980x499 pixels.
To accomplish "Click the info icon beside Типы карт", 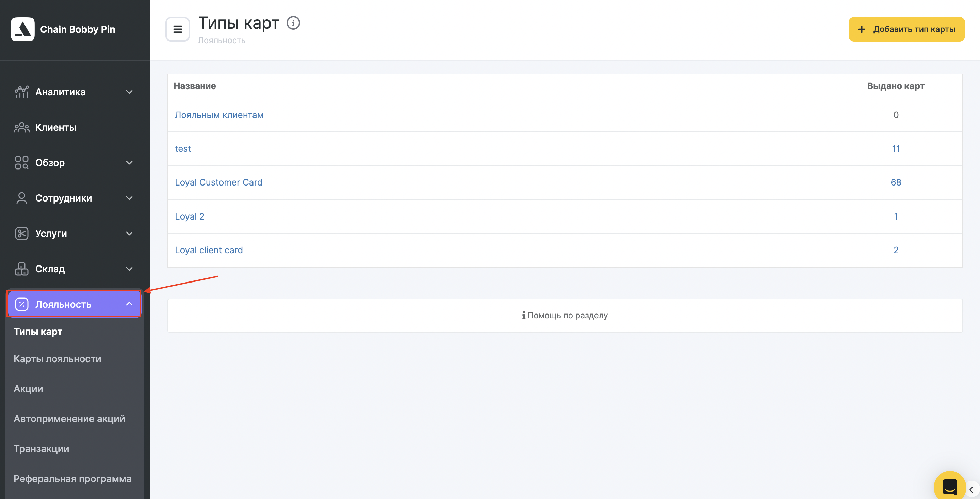I will click(x=293, y=23).
